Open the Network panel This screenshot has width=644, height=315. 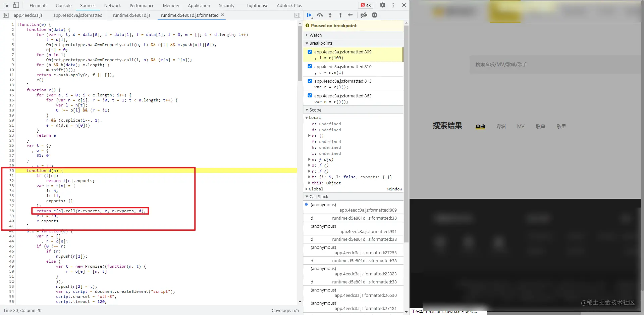pyautogui.click(x=112, y=5)
